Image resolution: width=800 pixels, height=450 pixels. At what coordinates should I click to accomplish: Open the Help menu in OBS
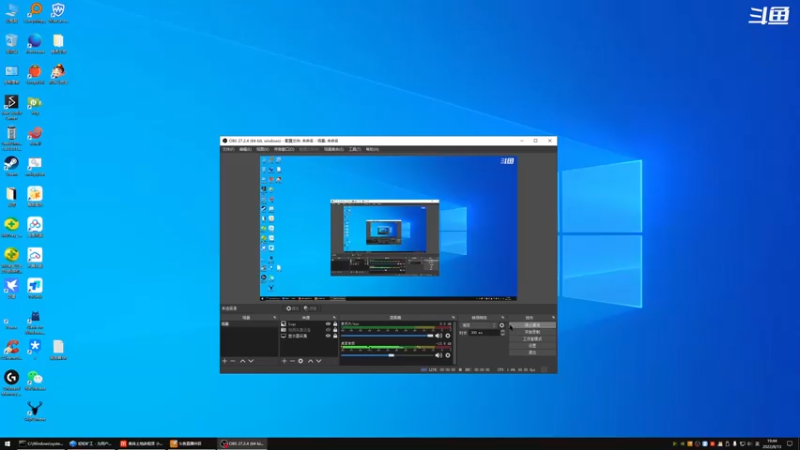(372, 149)
